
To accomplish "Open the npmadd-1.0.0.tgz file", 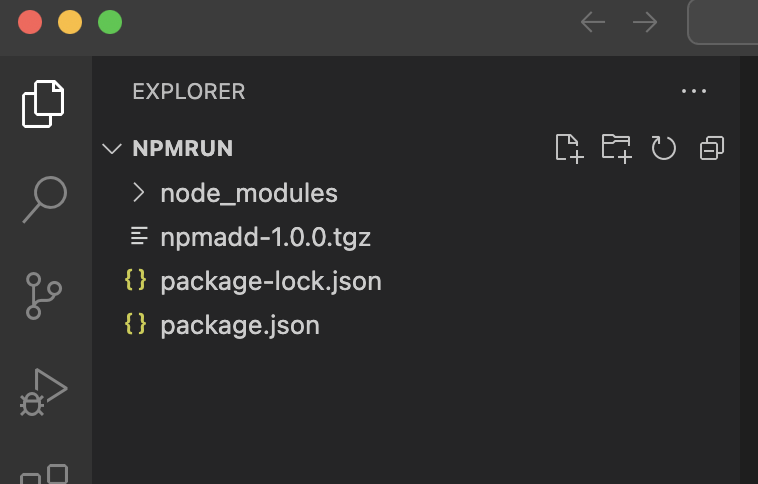I will coord(266,237).
